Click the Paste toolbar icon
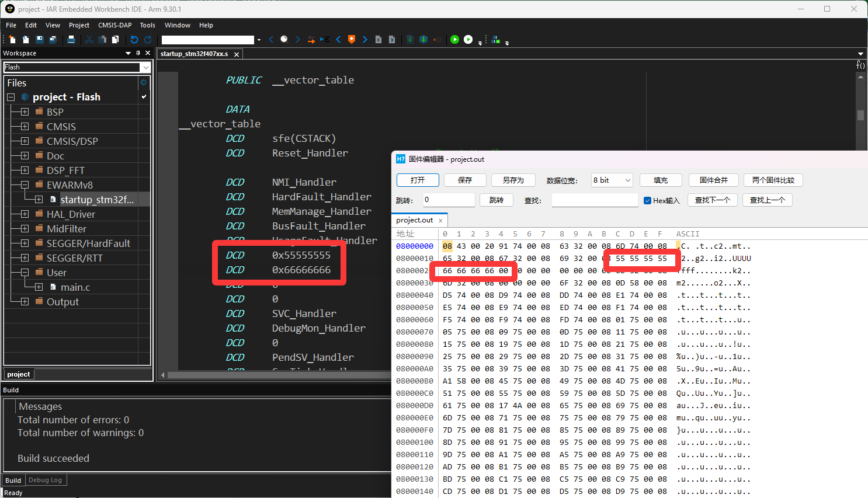Screen dimensions: 868x498 [x=116, y=39]
